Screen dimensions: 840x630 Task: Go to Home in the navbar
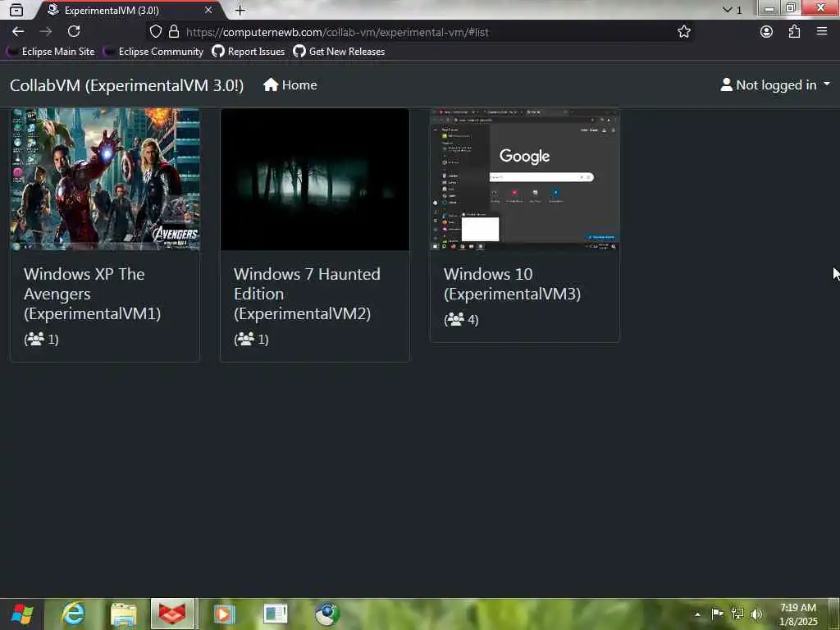[x=290, y=85]
